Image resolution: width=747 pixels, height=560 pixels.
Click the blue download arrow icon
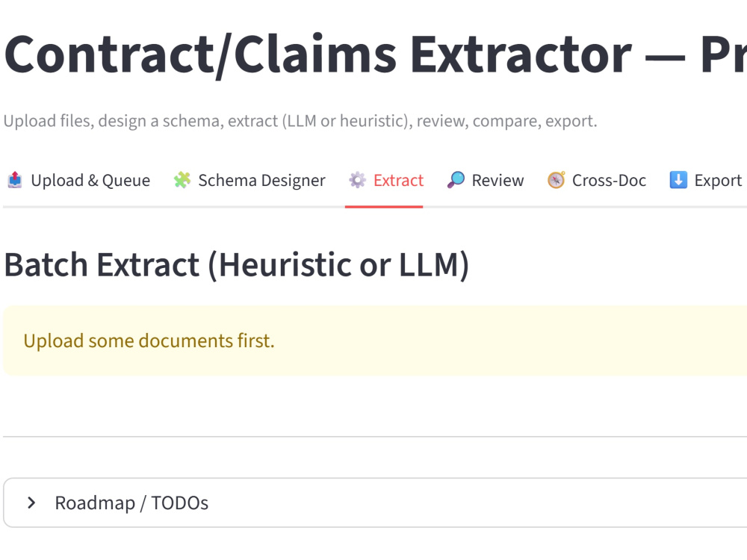point(678,180)
